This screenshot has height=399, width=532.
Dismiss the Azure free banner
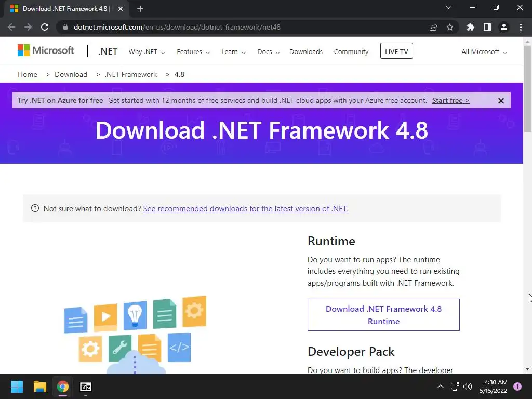click(x=501, y=101)
